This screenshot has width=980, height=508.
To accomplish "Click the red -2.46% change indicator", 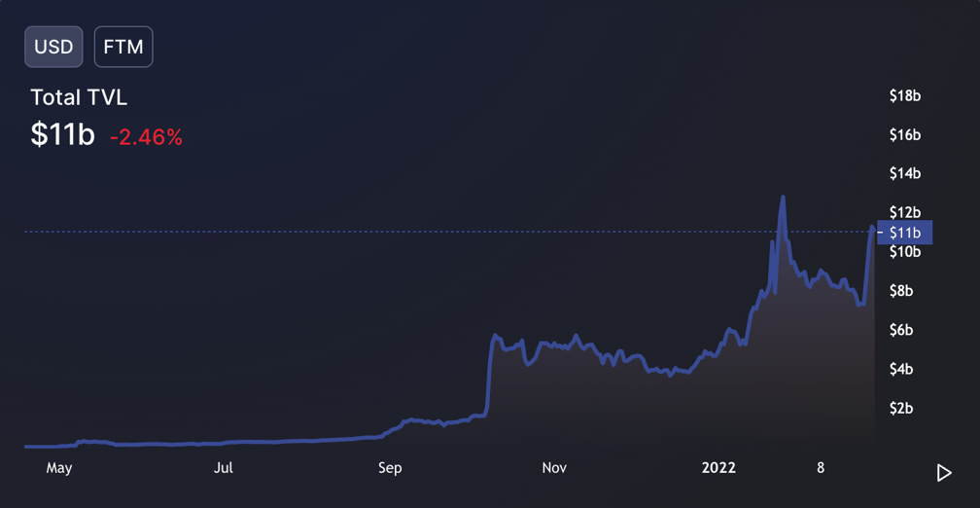I will click(x=146, y=137).
